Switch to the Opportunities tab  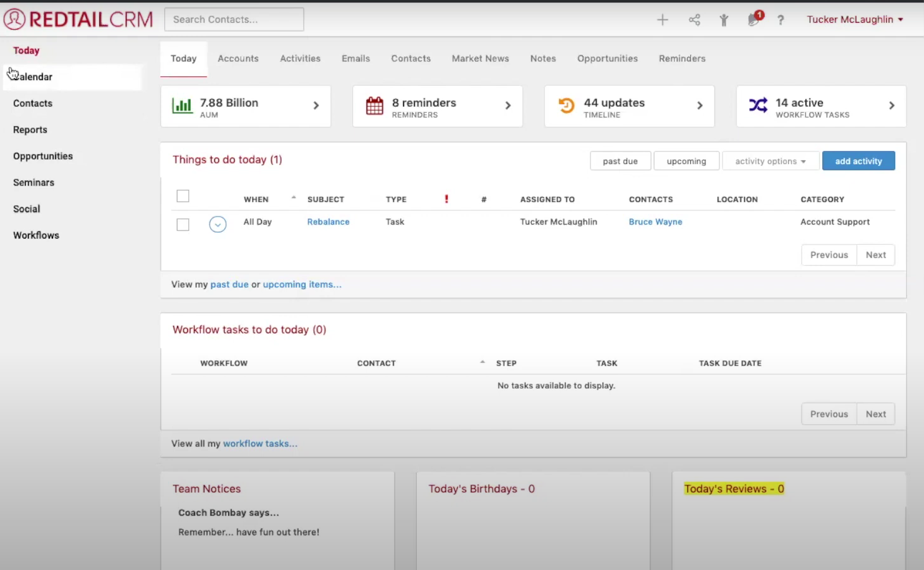point(607,58)
